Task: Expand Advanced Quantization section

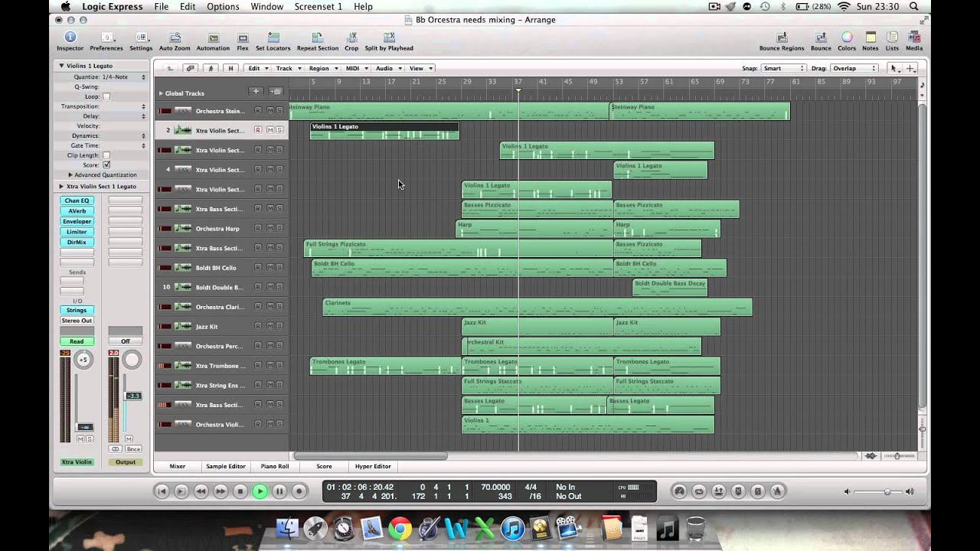Action: click(70, 174)
